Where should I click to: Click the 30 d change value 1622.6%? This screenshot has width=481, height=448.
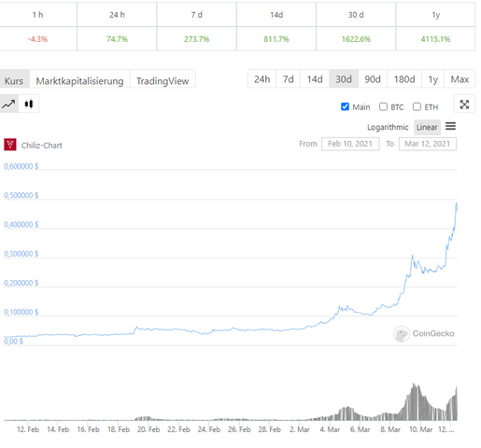[356, 39]
